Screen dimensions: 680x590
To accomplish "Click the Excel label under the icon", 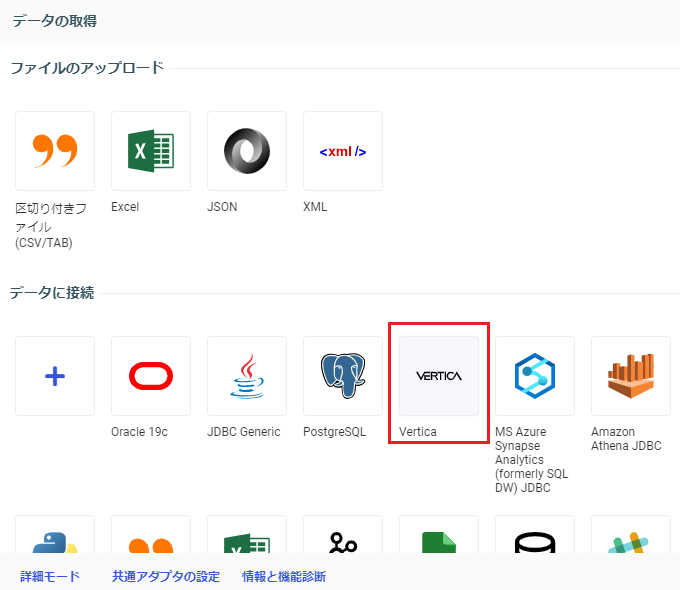I will tap(125, 207).
